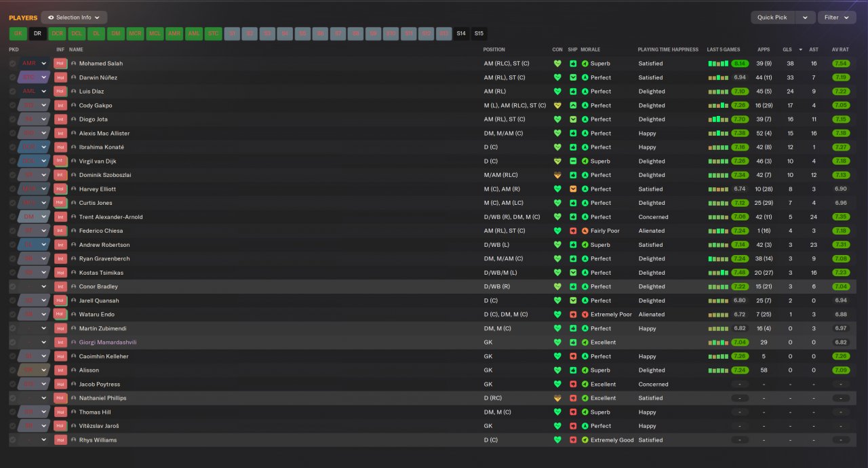Click Cody Gakpo's yellow condition heart

[557, 105]
